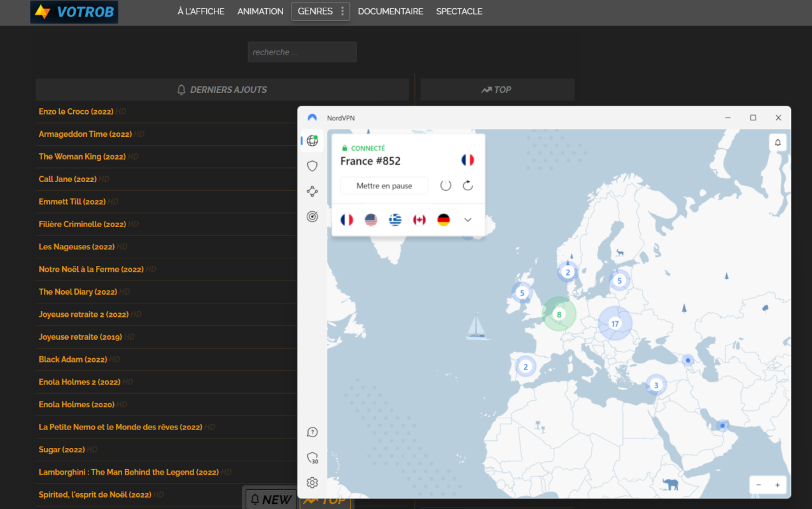The width and height of the screenshot is (812, 509).
Task: Select the United States flag in recent connections
Action: 371,220
